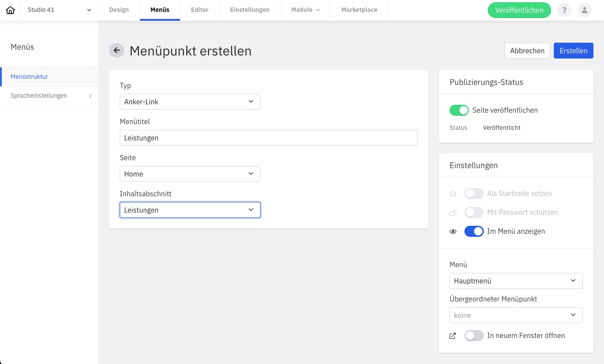Open the help question mark icon
The width and height of the screenshot is (604, 364).
coord(564,10)
